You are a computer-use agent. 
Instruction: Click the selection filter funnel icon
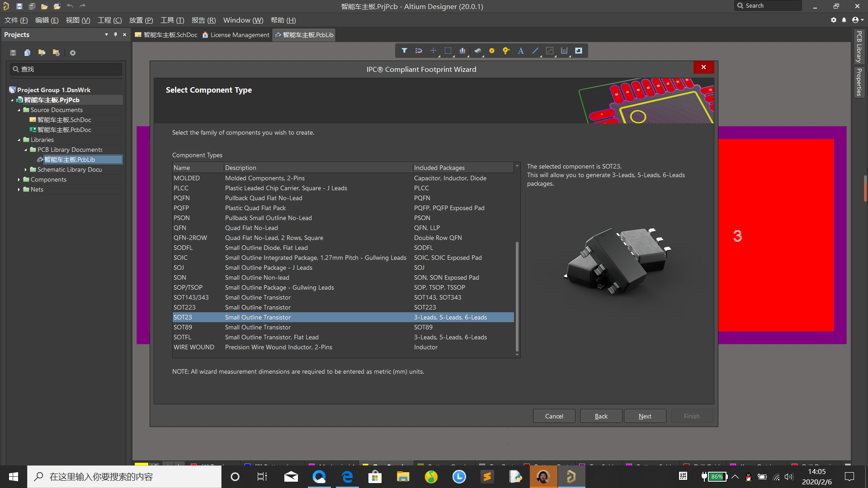click(404, 51)
